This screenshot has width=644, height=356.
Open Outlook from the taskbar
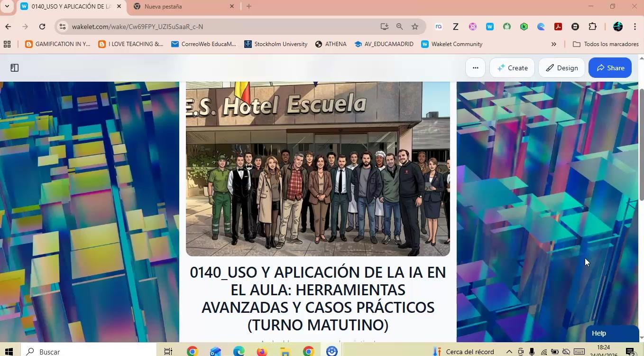point(215,352)
